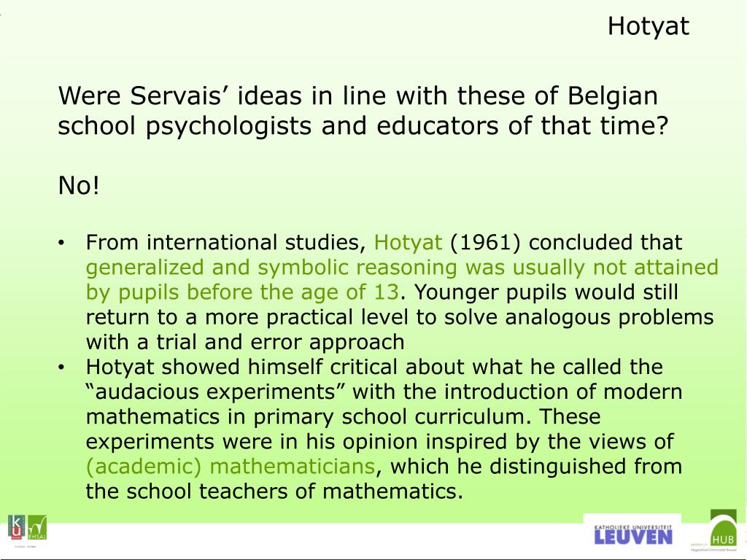
Task: Click the small caption beneath the KU logo
Action: pos(26,546)
